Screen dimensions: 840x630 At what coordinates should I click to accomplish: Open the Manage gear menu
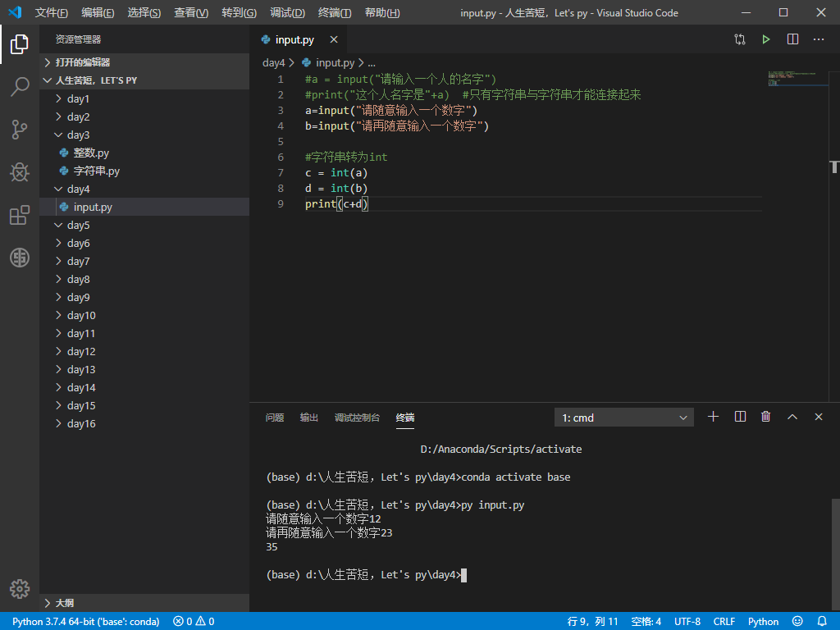[x=20, y=589]
